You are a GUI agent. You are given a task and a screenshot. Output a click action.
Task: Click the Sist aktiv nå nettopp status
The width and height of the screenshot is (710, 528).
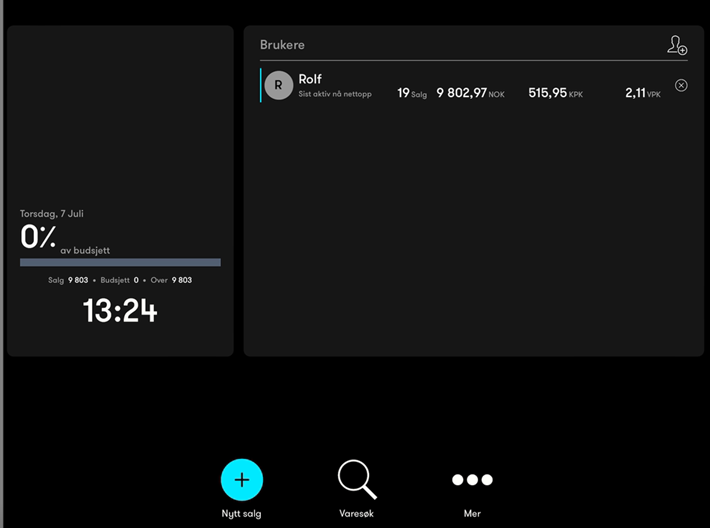[335, 94]
